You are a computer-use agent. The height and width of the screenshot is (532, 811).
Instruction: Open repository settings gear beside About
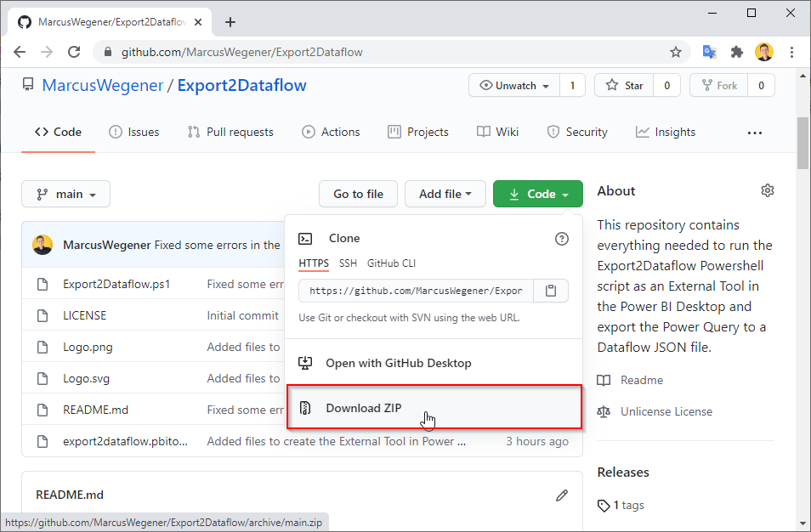click(x=768, y=190)
